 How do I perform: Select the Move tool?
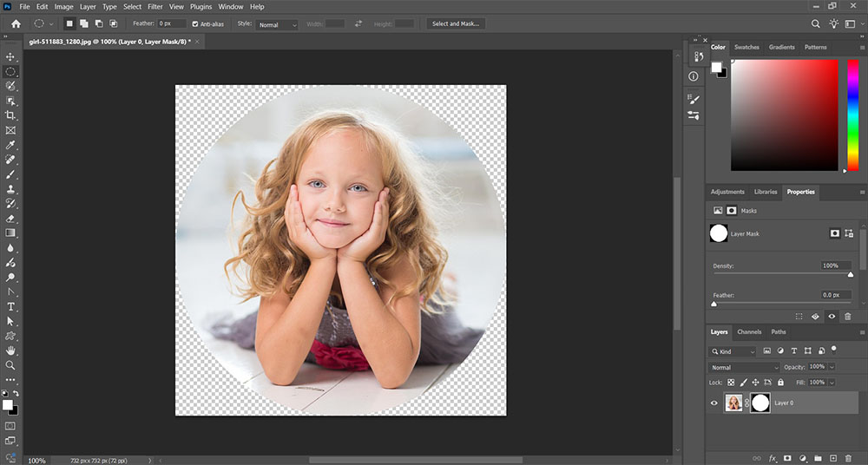point(10,56)
